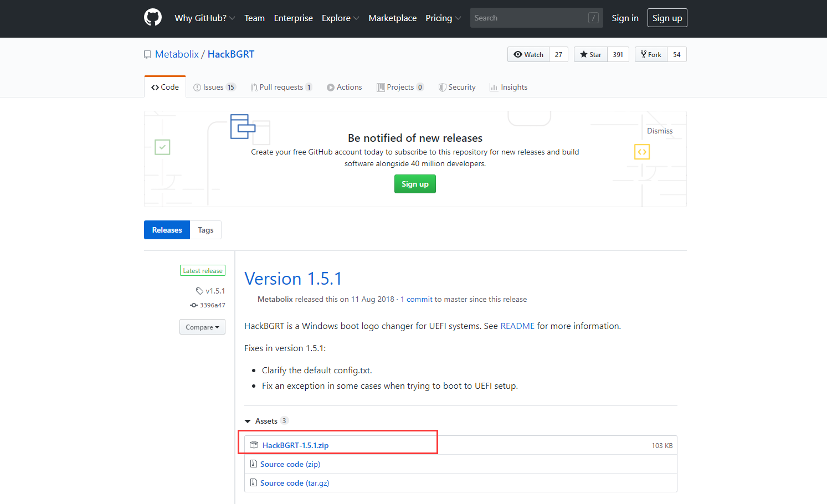Expand the Pricing dropdown menu
The width and height of the screenshot is (827, 504).
[x=443, y=18]
